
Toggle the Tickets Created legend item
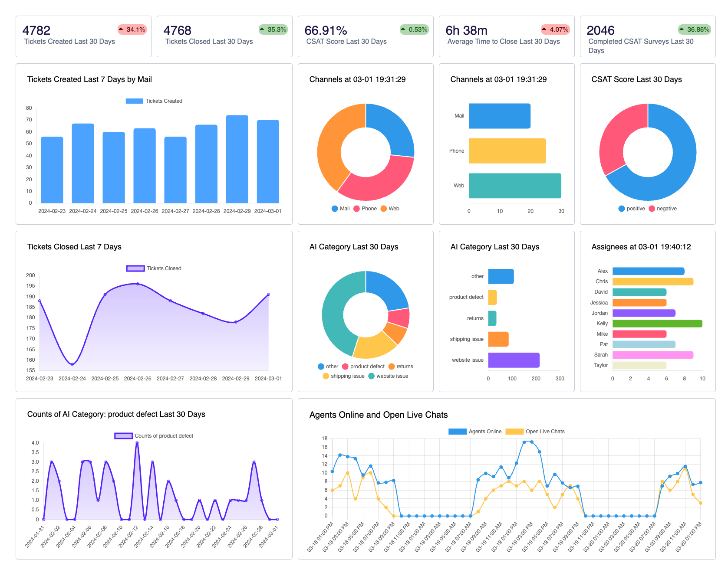(x=154, y=101)
